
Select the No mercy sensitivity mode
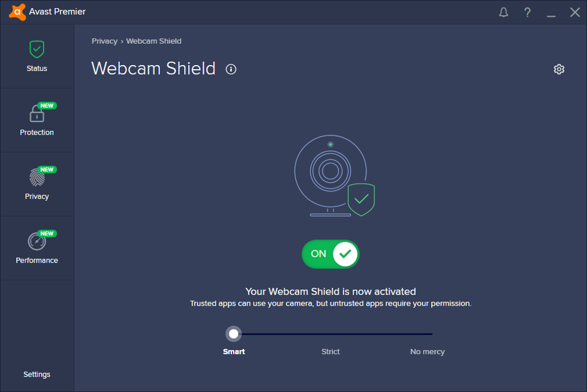tap(427, 352)
